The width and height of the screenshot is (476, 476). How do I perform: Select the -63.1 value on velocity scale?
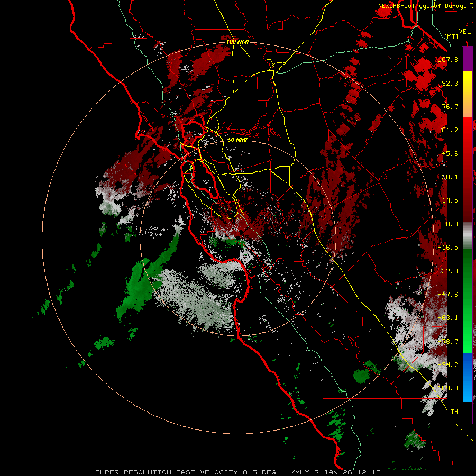click(448, 318)
